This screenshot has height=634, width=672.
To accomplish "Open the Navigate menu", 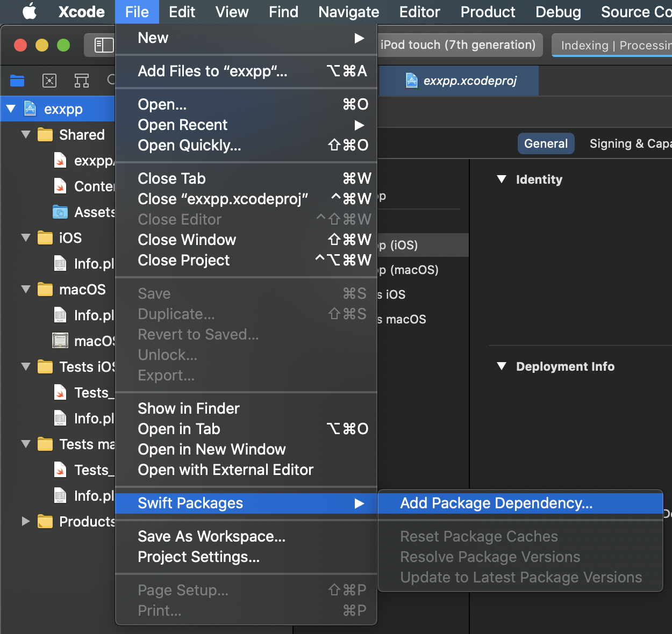I will click(x=348, y=12).
